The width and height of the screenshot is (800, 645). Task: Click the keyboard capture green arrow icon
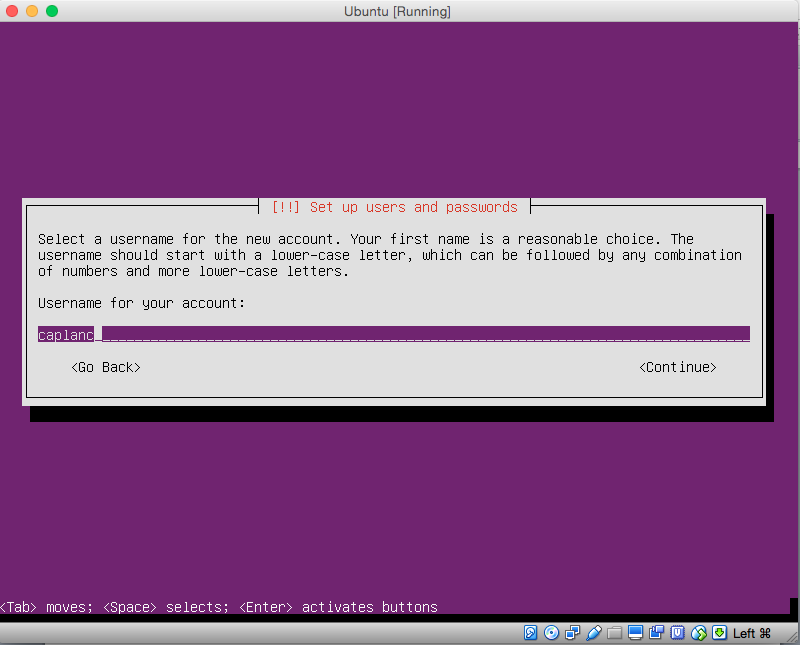(x=719, y=633)
